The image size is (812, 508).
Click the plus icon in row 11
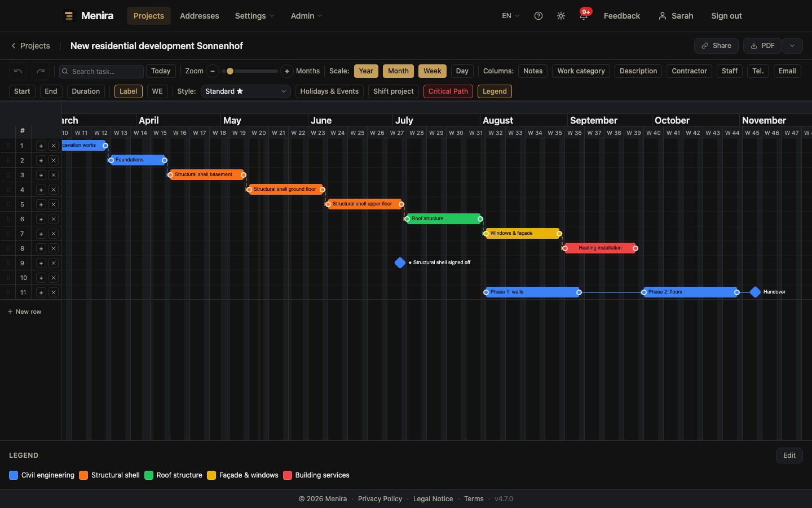tap(41, 292)
